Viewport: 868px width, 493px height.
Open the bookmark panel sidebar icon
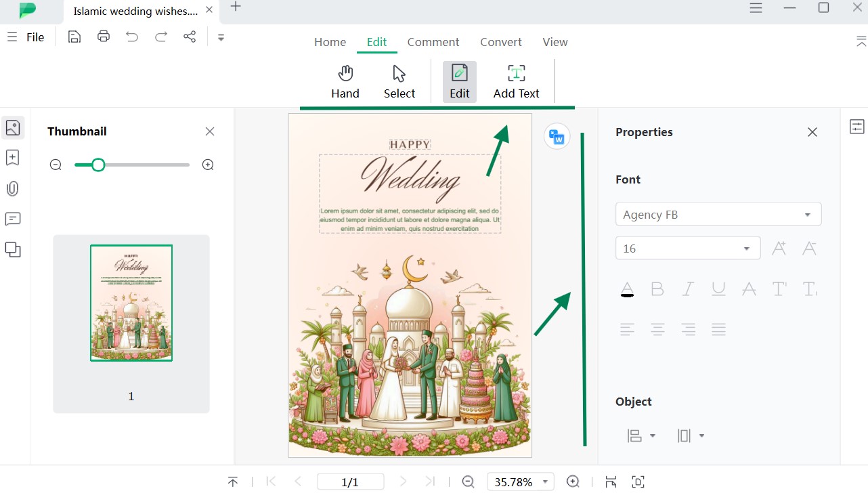[x=13, y=158]
